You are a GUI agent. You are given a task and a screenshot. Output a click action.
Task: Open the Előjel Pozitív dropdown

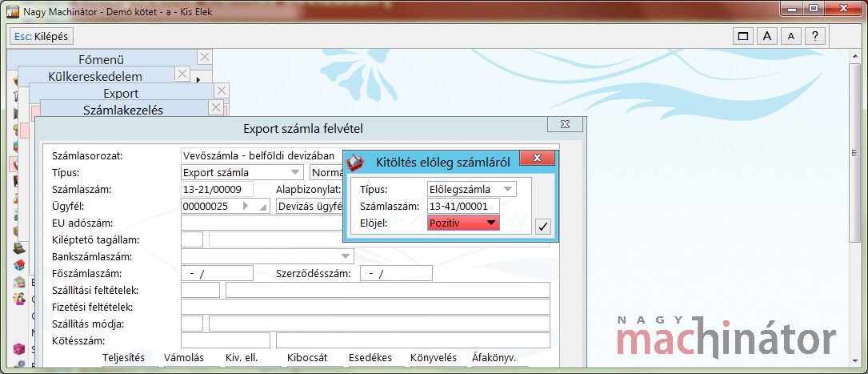pyautogui.click(x=464, y=223)
